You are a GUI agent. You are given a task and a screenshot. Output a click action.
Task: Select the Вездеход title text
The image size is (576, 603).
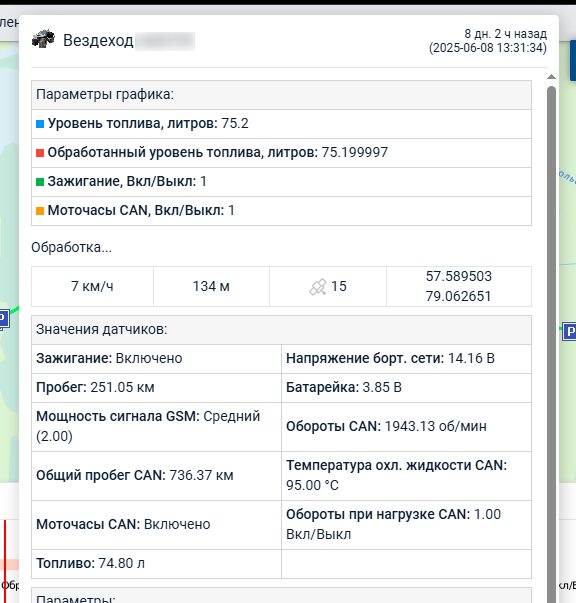98,40
